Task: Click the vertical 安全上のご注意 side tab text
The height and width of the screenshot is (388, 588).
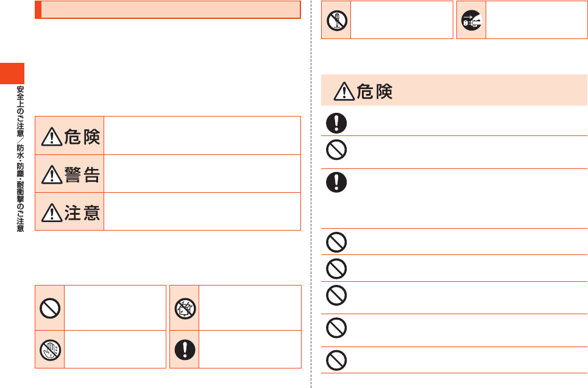Action: [x=20, y=111]
